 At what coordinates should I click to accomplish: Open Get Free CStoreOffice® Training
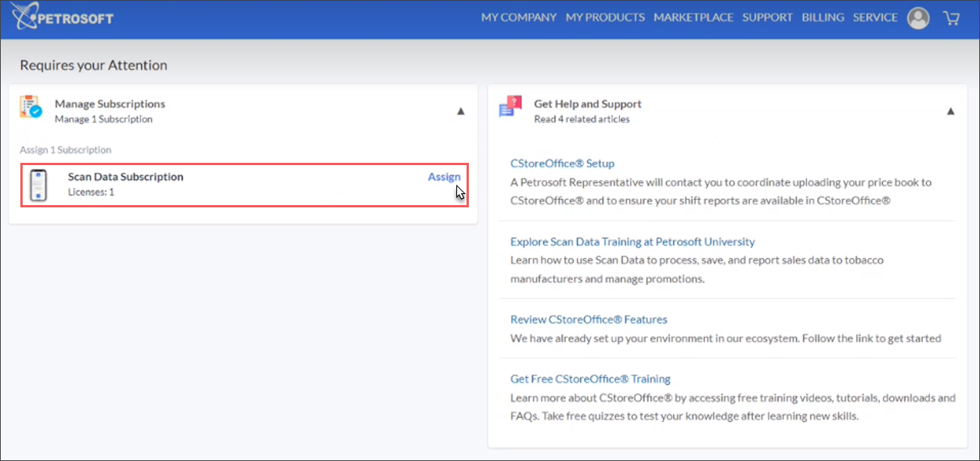[x=590, y=379]
